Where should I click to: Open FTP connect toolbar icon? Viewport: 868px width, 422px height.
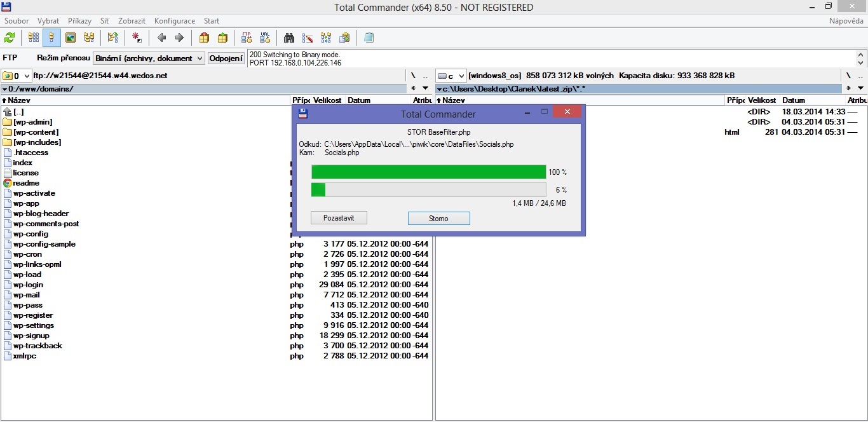coord(247,37)
